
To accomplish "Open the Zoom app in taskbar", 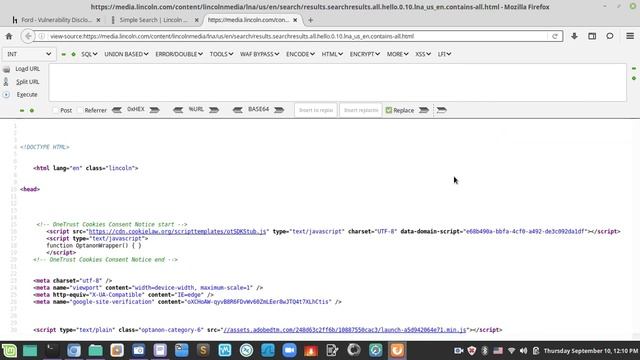I will pos(289,351).
